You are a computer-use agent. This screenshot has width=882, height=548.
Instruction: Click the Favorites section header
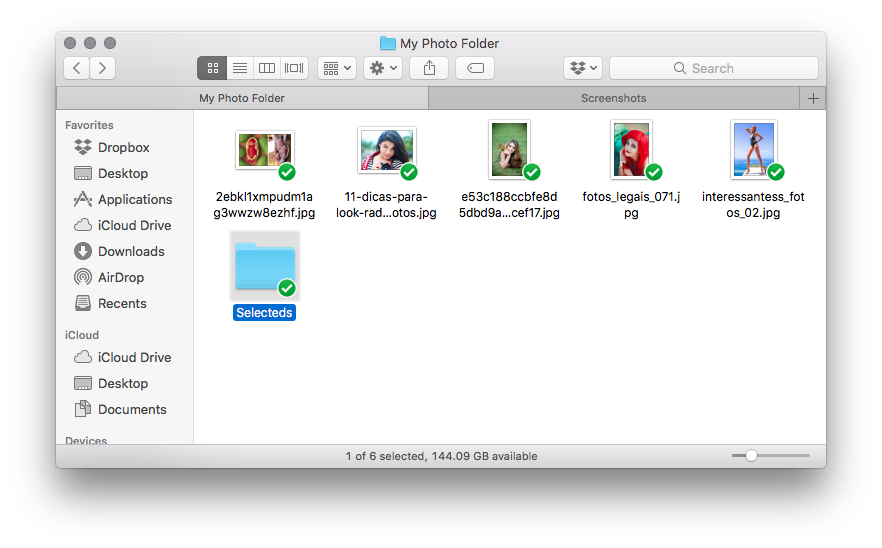(89, 125)
